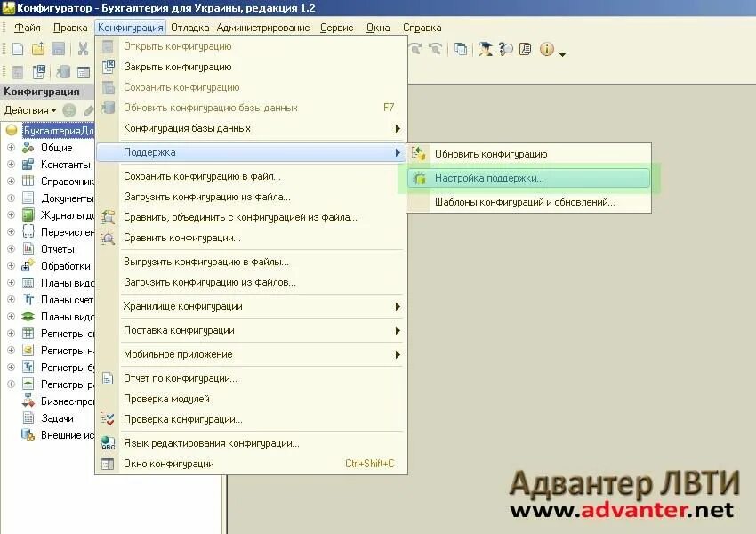This screenshot has height=534, width=756.
Task: Select the scissors Cut icon in the toolbar
Action: (x=83, y=50)
